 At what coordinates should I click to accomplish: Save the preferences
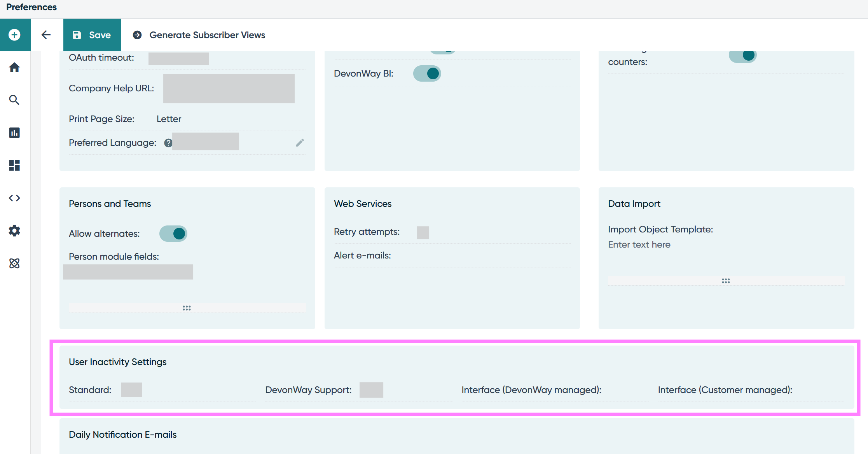click(92, 35)
